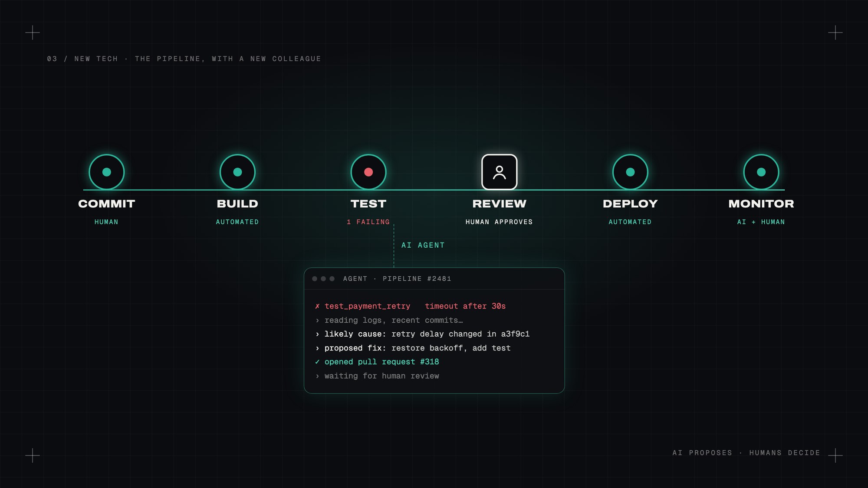Click the Build stage node circle

click(x=237, y=172)
